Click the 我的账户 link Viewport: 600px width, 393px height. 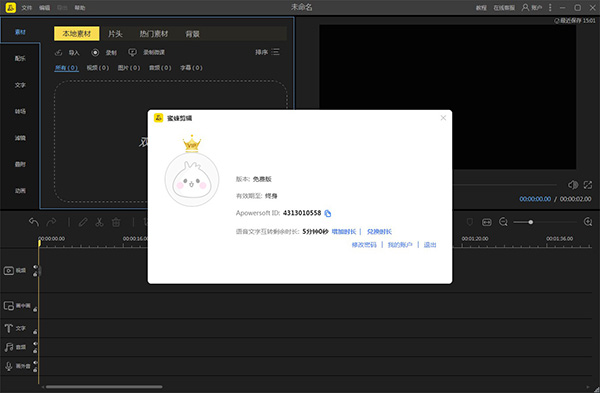[400, 245]
